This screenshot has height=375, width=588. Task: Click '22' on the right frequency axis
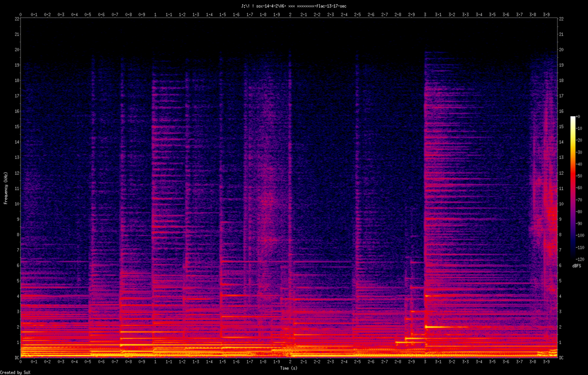click(x=562, y=19)
